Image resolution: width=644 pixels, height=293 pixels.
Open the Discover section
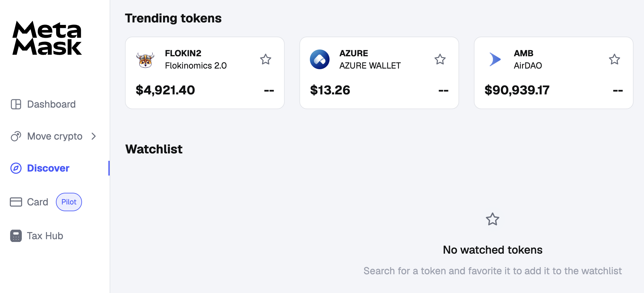pos(48,168)
